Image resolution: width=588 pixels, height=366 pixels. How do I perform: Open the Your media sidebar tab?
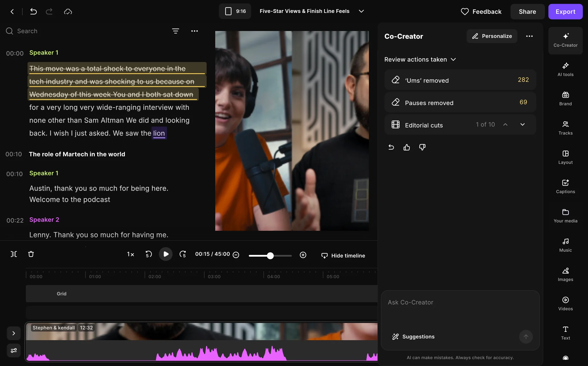click(565, 216)
